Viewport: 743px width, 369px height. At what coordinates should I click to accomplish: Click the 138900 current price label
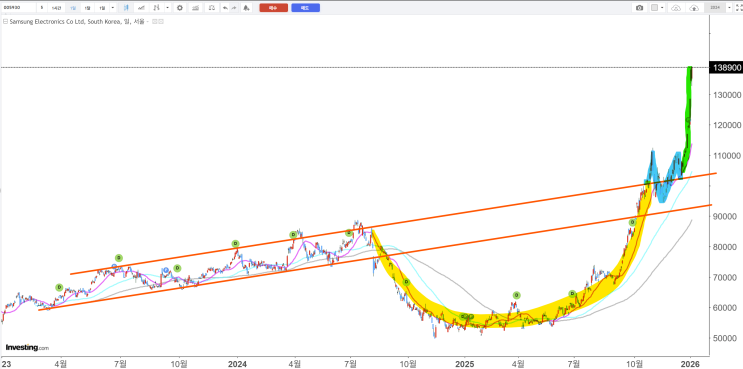click(x=725, y=68)
